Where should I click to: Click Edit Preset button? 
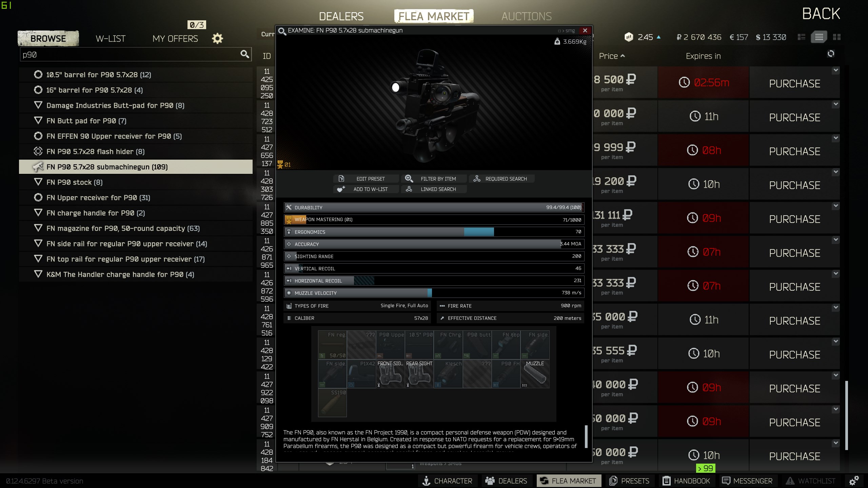point(366,179)
